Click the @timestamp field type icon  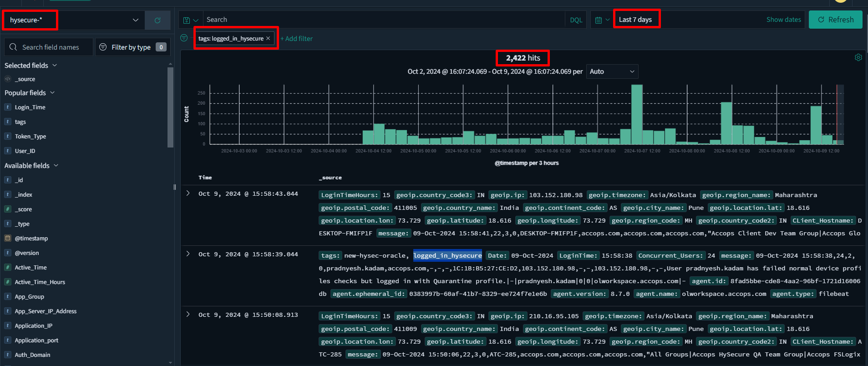point(8,238)
